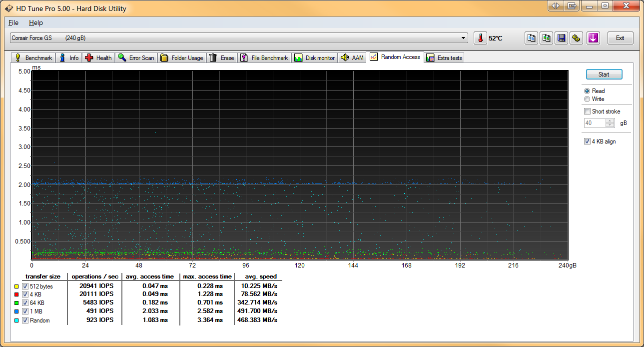Open the Help menu

[x=35, y=22]
